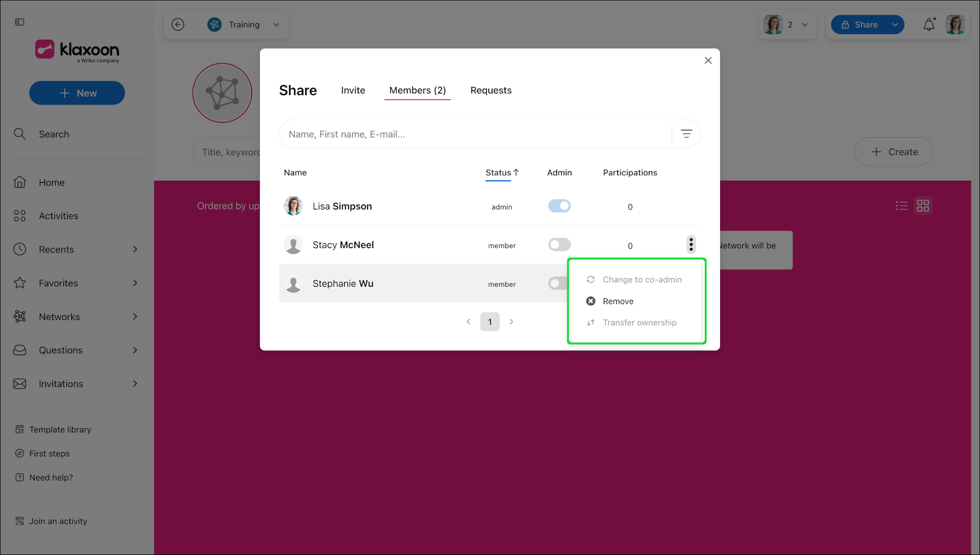Switch to the Invite tab
980x555 pixels.
(353, 90)
